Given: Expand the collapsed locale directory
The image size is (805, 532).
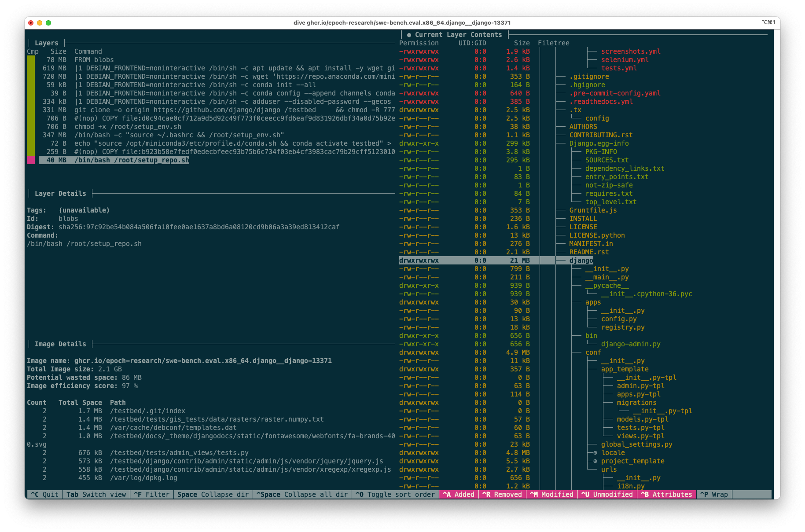Looking at the screenshot, I should [x=595, y=453].
